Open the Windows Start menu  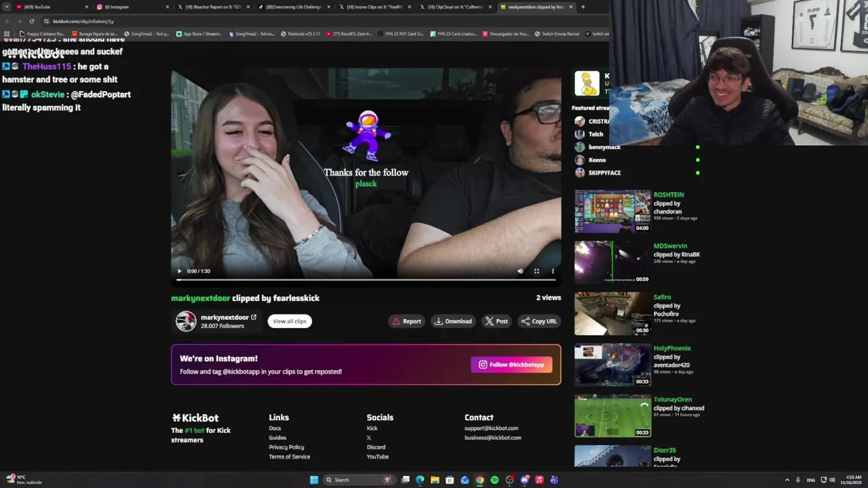tap(314, 480)
